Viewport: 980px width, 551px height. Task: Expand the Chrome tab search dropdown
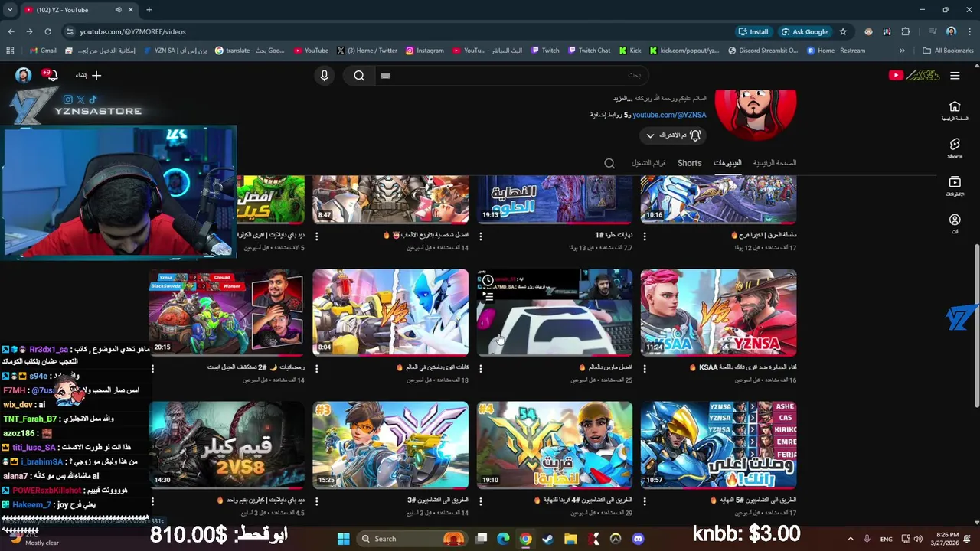pos(10,10)
